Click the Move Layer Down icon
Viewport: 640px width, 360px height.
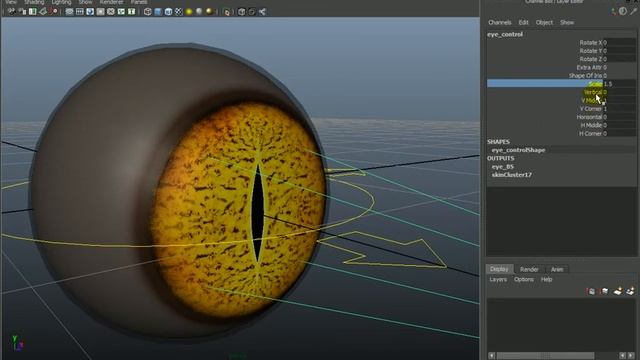tap(604, 291)
